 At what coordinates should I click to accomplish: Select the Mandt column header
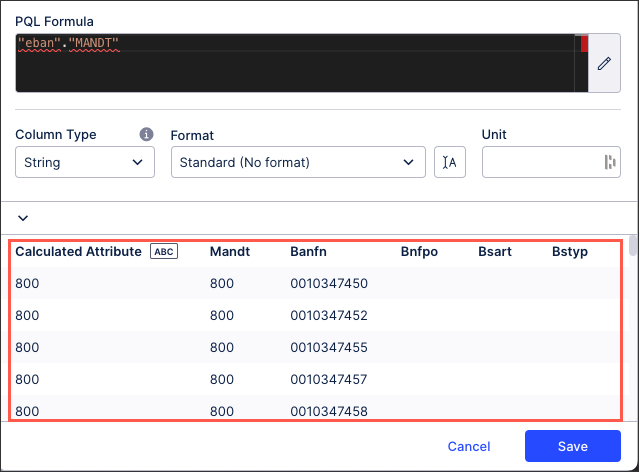229,251
